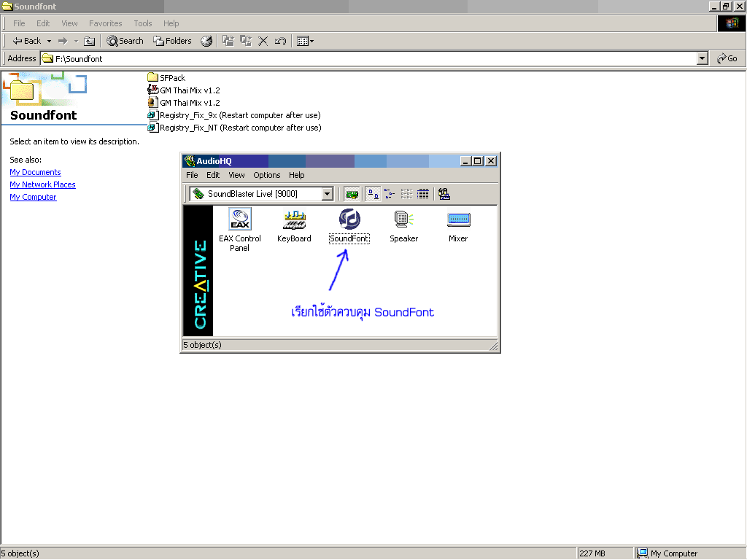The image size is (747, 560).
Task: Toggle the Folders pane button
Action: 172,41
